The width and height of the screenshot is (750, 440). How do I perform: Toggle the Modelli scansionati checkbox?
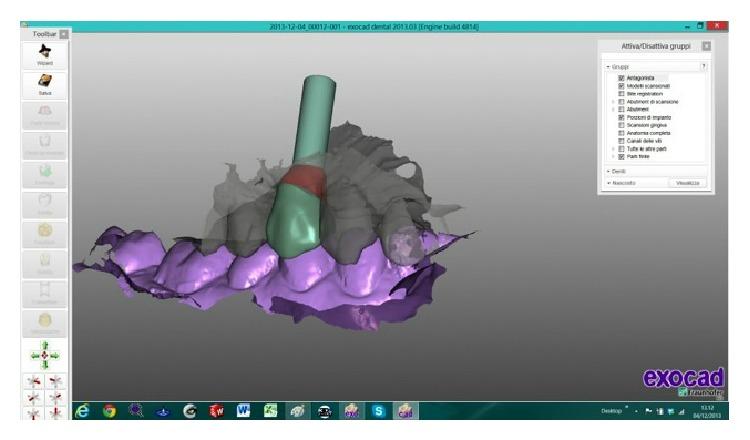(621, 85)
